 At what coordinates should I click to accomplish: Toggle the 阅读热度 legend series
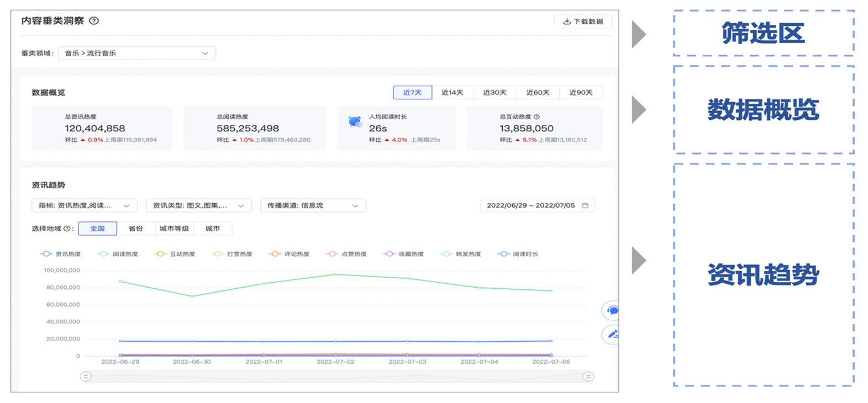point(118,254)
